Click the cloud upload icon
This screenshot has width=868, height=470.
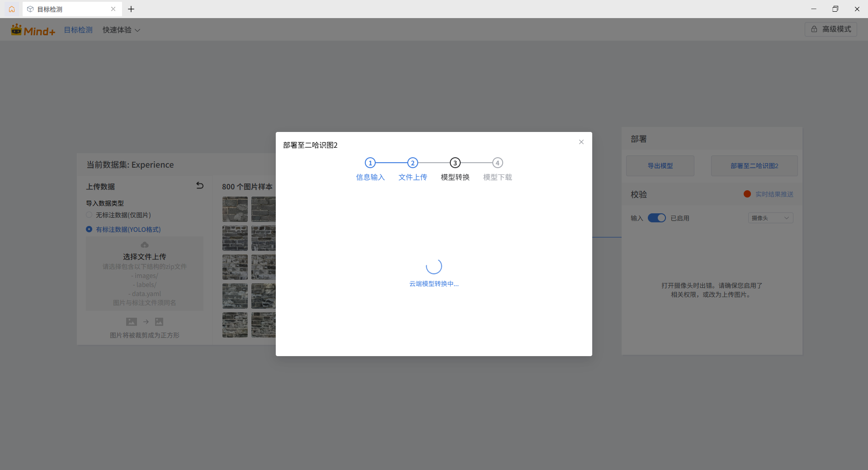(145, 245)
